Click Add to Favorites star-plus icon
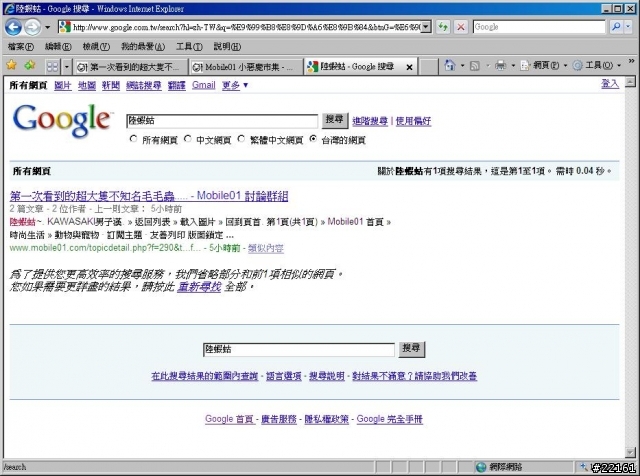This screenshot has width=640, height=476. 30,65
